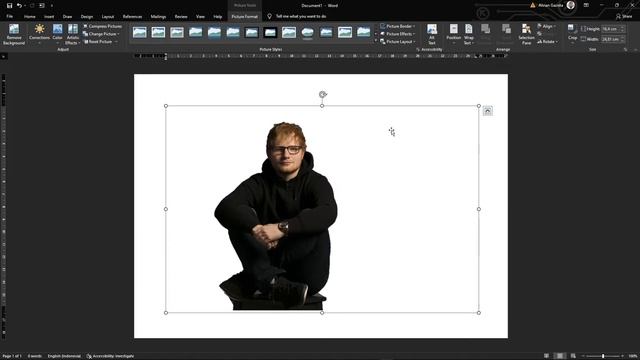Screen dimensions: 640x360
Task: Click the zoom slider thumb in the status bar
Action: (603, 356)
